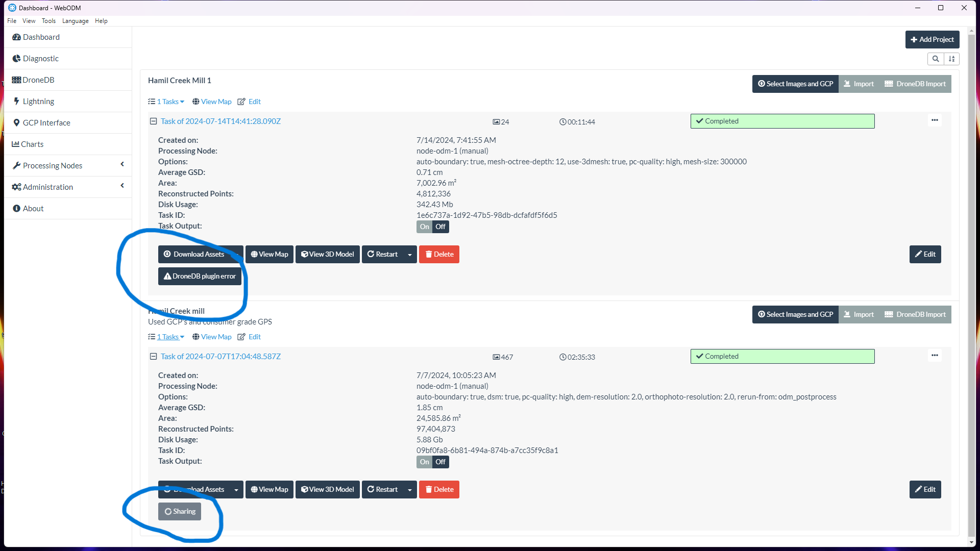Enable Task Output for the Hamil Creek Mill 1 task

pyautogui.click(x=424, y=227)
